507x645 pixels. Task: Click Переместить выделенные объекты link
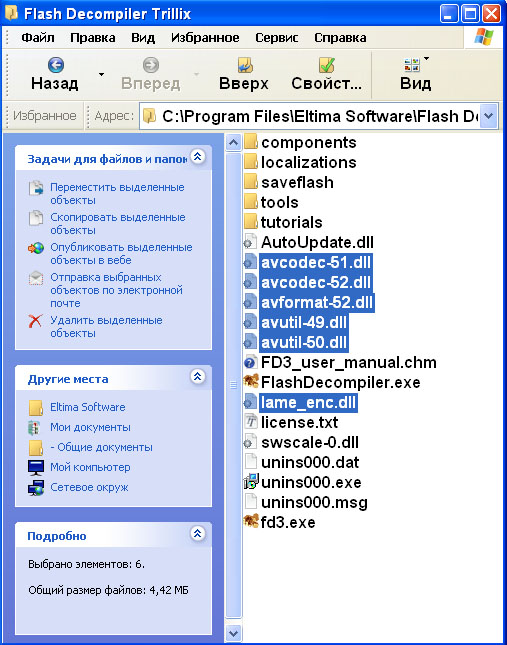117,193
